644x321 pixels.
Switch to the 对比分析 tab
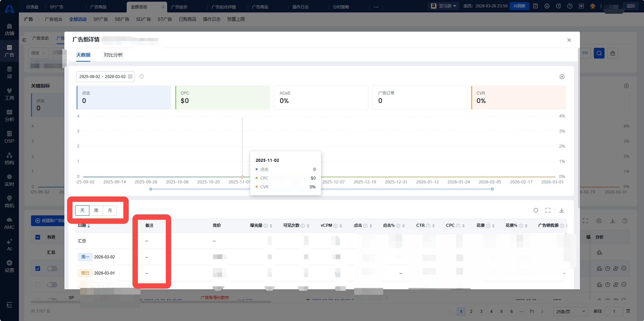113,55
